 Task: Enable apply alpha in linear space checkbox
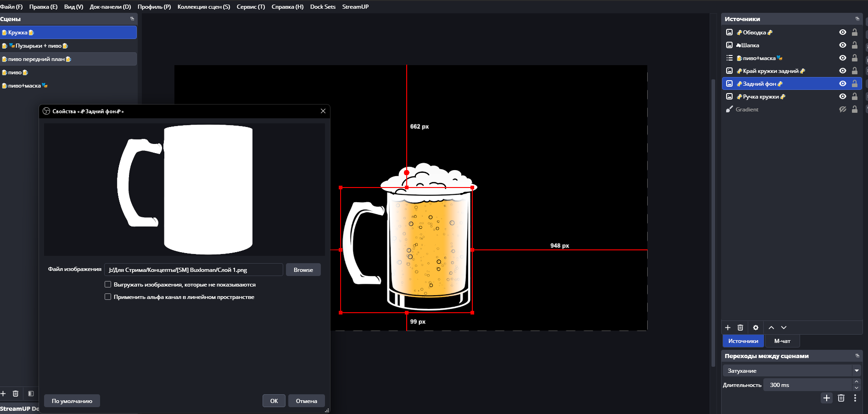[108, 297]
